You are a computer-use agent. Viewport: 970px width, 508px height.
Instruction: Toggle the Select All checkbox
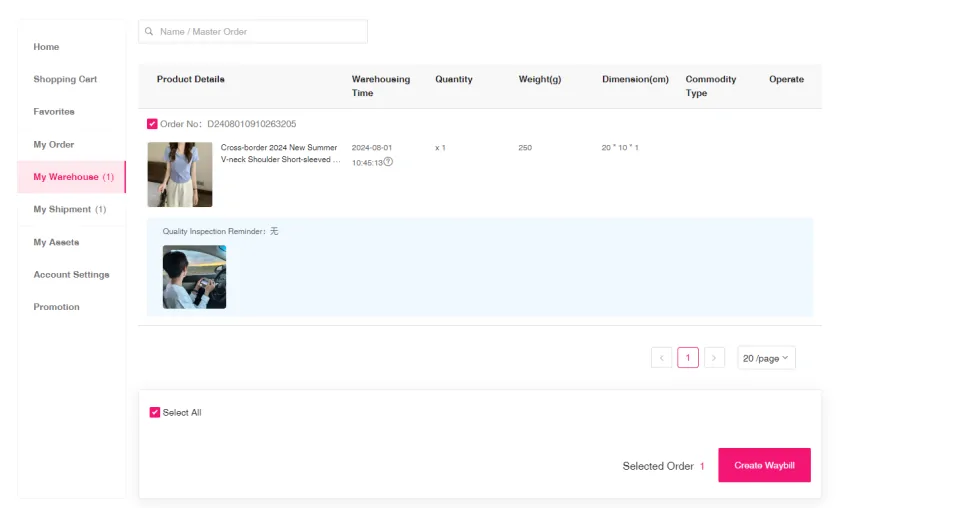coord(155,412)
